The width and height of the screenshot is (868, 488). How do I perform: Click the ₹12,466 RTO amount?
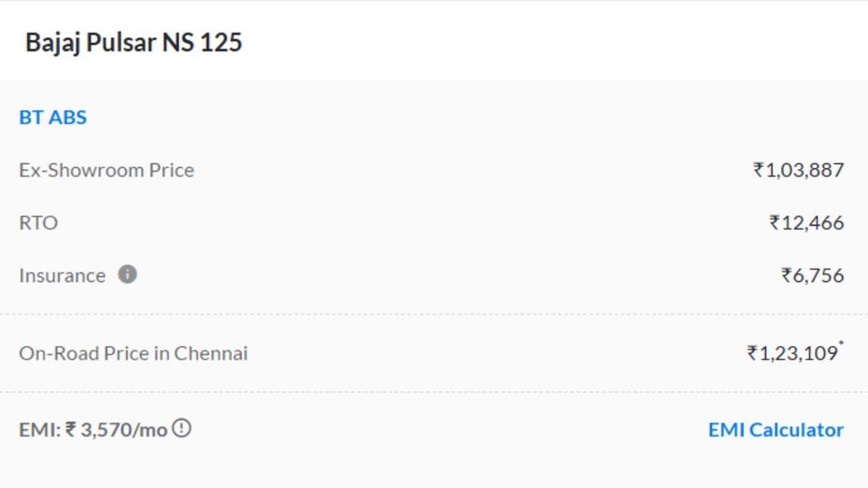click(806, 222)
